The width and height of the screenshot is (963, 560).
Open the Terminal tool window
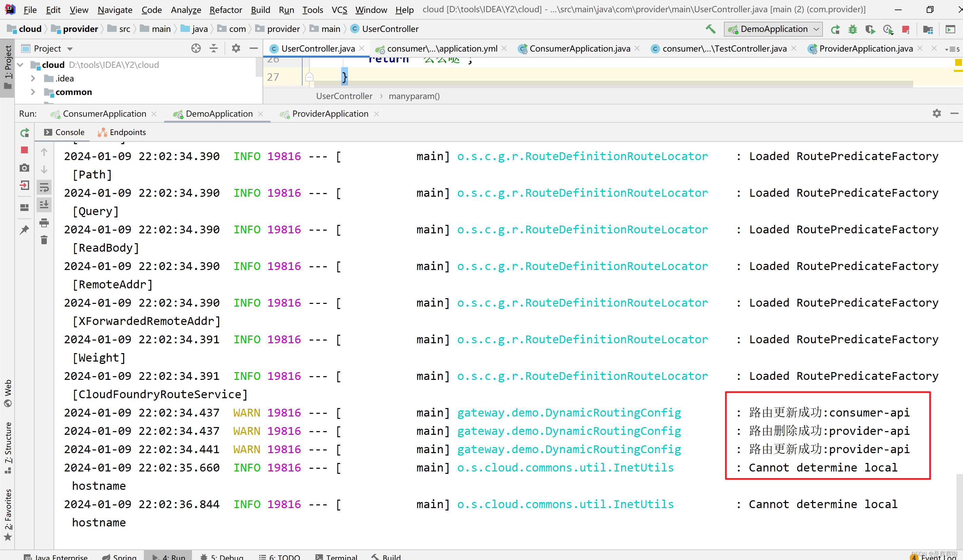point(336,557)
